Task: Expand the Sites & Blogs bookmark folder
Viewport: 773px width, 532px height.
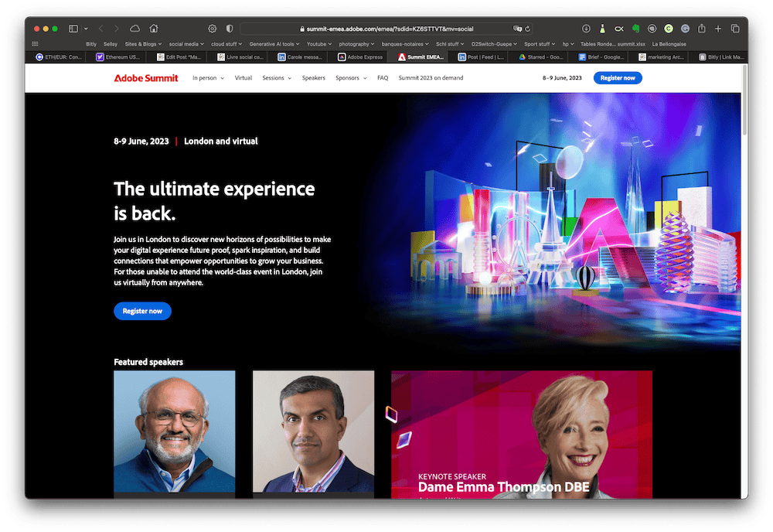Action: [x=143, y=44]
